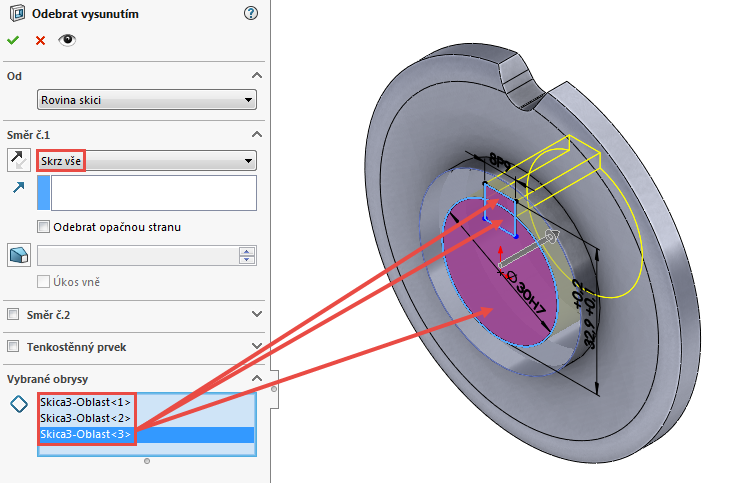Click the blue direction-of-extrusion arrow icon
Image resolution: width=750 pixels, height=483 pixels.
tap(19, 187)
